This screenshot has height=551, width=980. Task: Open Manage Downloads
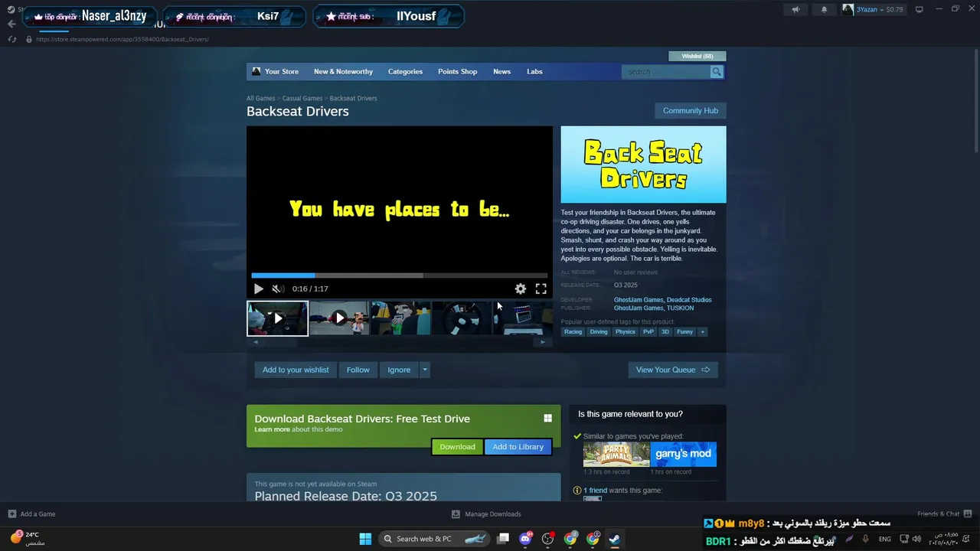[486, 514]
